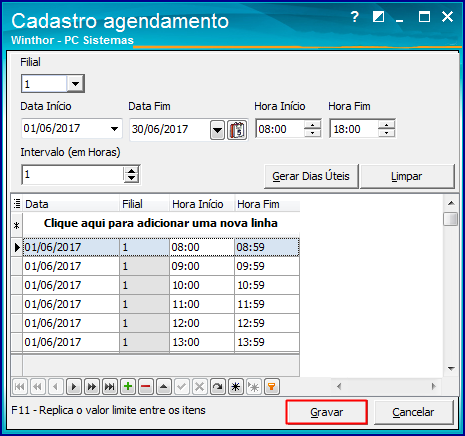This screenshot has width=465, height=436.
Task: Click the Hora Fim field 18:00
Action: click(x=354, y=129)
